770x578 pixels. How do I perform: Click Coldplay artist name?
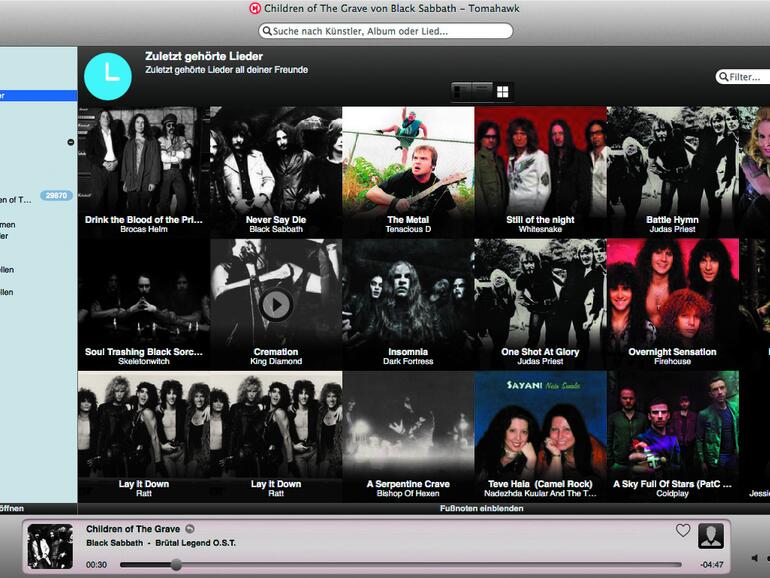click(672, 494)
